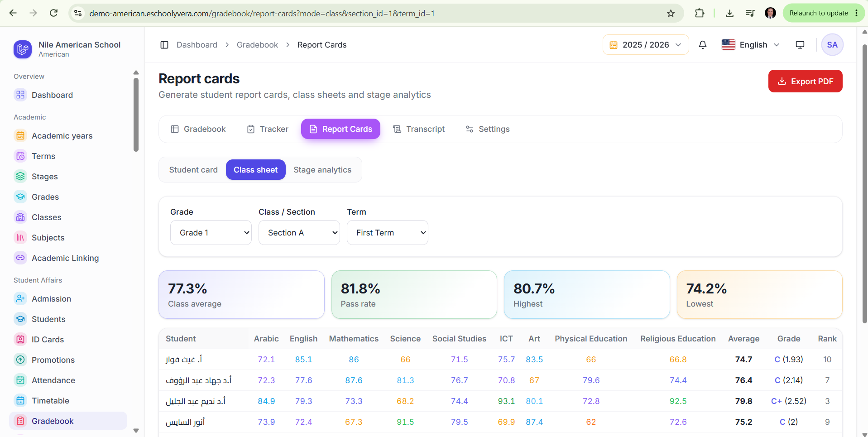Click the Rank column header
This screenshot has width=868, height=437.
click(827, 339)
